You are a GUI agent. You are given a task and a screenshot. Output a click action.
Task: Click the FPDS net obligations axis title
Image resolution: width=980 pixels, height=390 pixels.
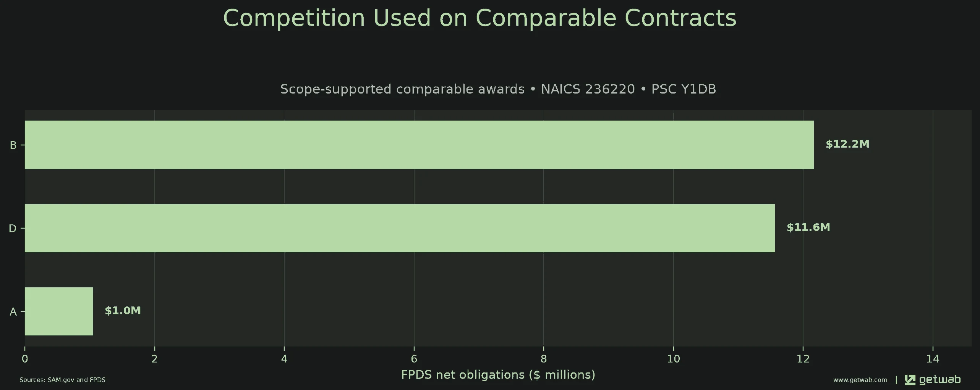click(498, 375)
